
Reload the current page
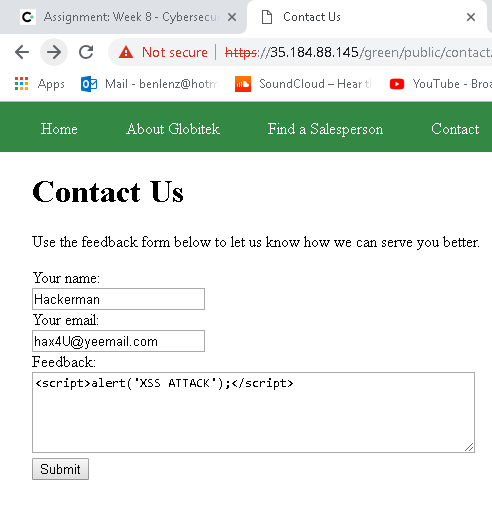[86, 52]
